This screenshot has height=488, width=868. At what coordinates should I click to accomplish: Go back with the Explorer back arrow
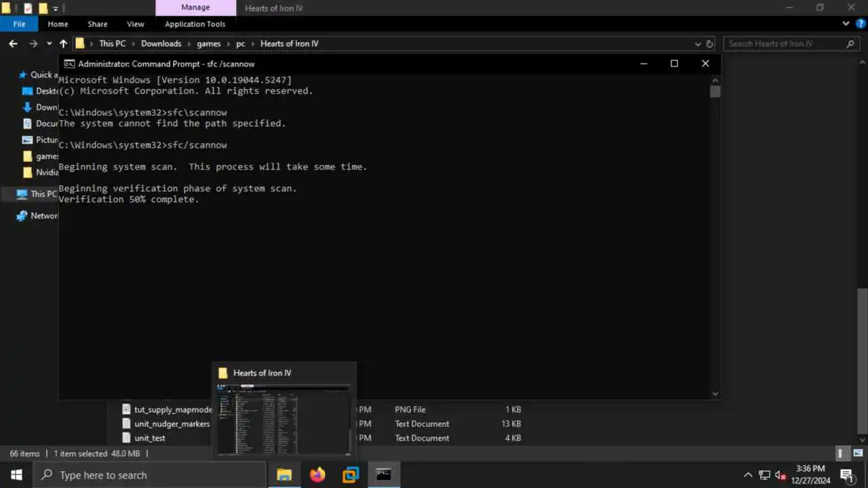click(13, 43)
